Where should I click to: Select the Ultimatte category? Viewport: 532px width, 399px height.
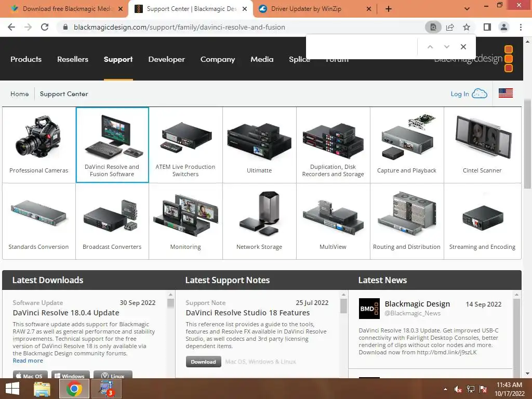[x=259, y=145]
